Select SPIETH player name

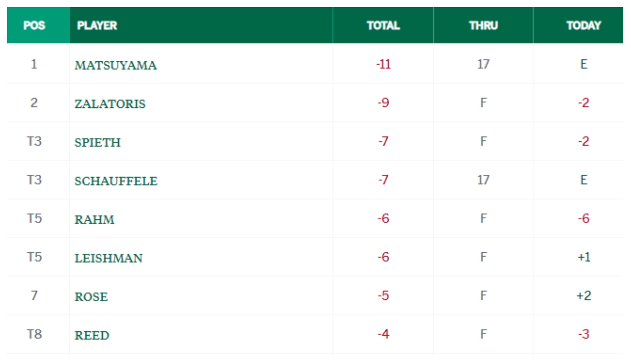(97, 142)
